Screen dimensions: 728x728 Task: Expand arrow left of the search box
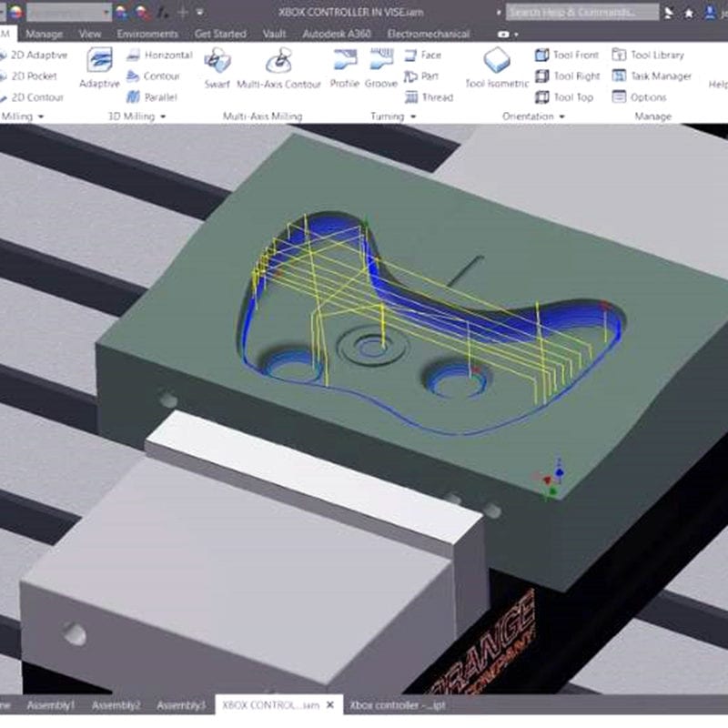click(499, 13)
